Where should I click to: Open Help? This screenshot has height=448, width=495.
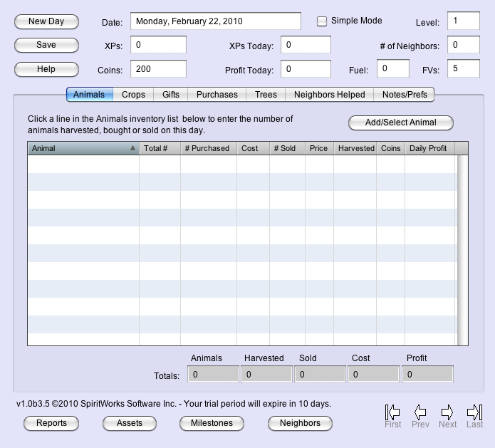[x=46, y=69]
